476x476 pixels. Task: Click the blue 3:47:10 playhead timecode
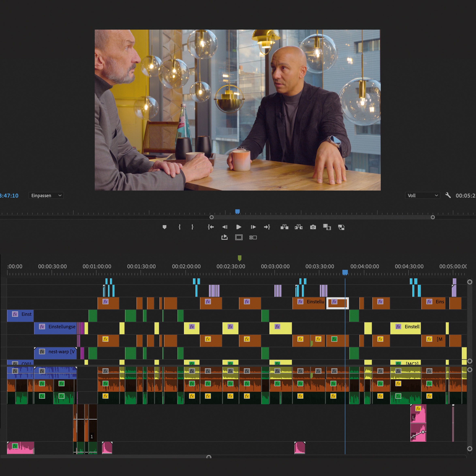pyautogui.click(x=9, y=196)
